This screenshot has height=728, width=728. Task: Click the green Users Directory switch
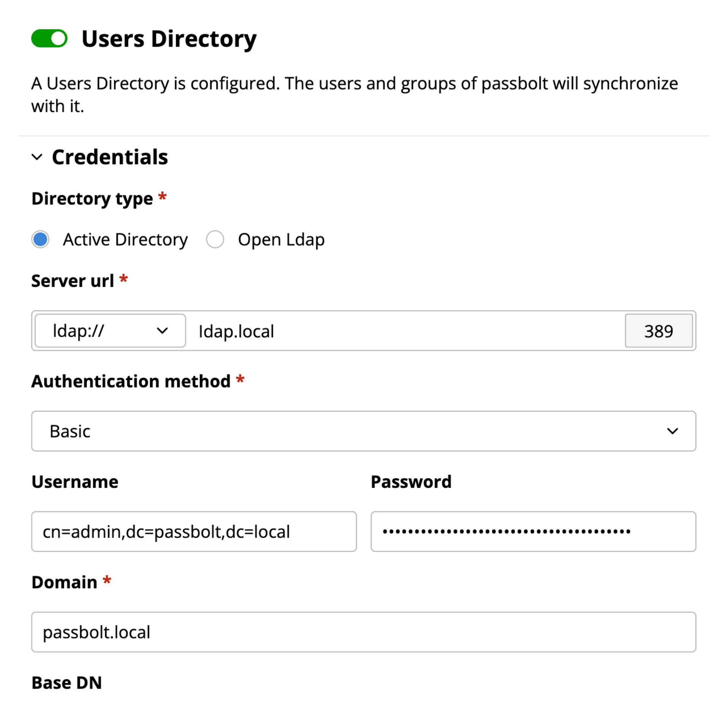tap(50, 38)
